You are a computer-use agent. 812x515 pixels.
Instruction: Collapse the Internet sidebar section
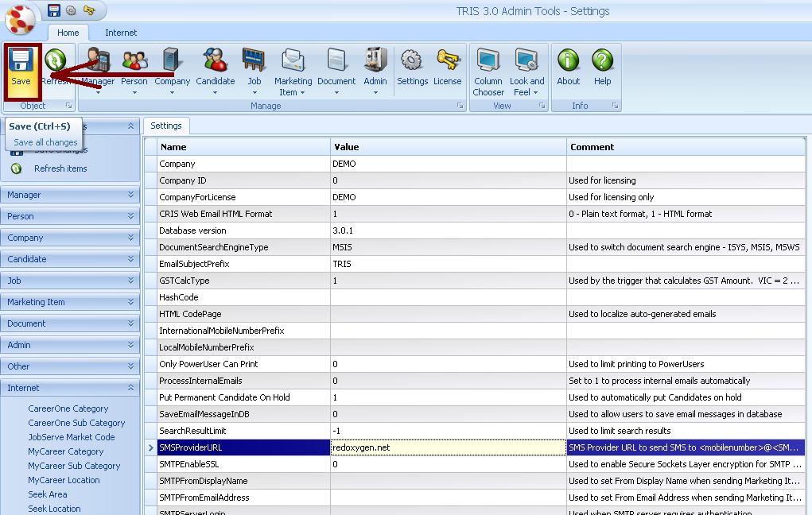(70, 388)
